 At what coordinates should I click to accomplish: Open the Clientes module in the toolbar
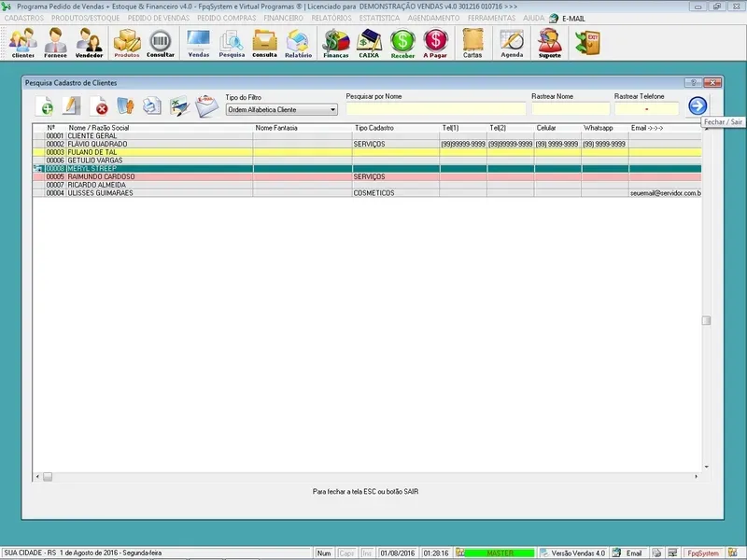(22, 42)
